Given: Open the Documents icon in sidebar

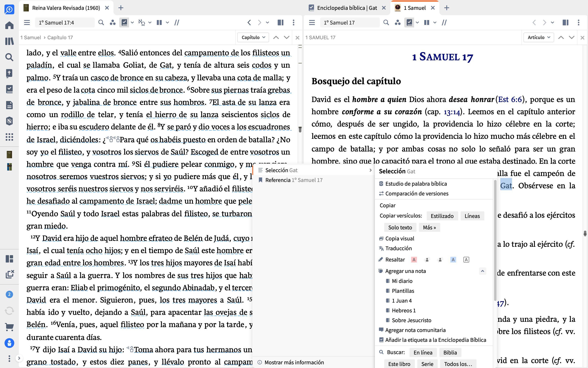Looking at the screenshot, I should pyautogui.click(x=9, y=105).
